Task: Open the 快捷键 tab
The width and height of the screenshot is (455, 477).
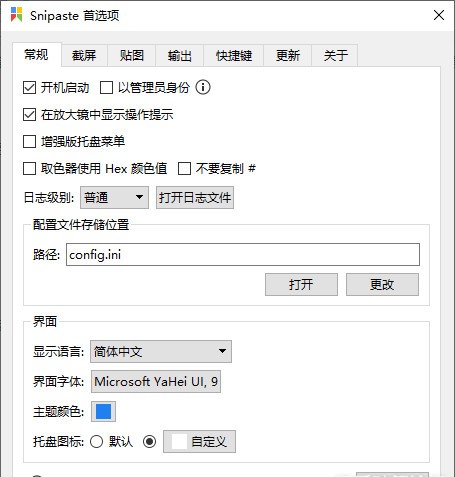Action: (234, 55)
